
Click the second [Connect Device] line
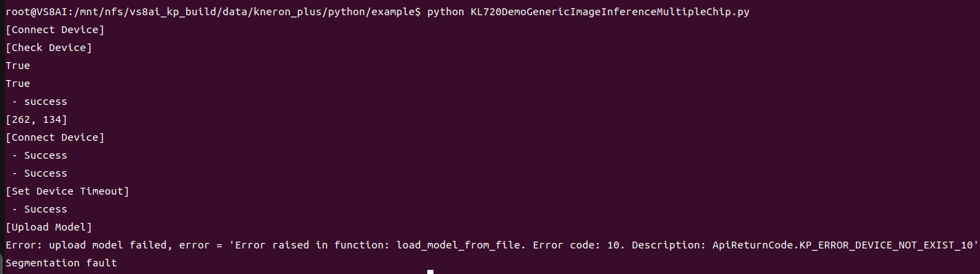(x=55, y=137)
